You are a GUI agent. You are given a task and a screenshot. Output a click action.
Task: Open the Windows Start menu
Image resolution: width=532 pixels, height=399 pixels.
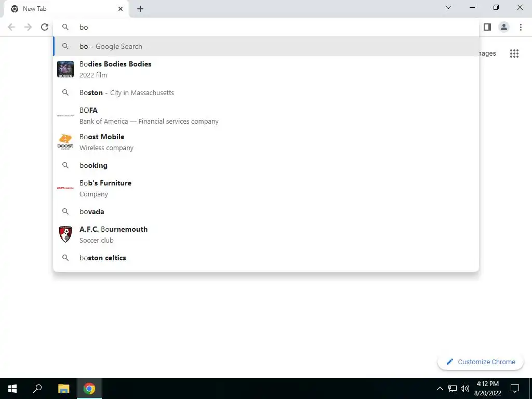point(12,389)
